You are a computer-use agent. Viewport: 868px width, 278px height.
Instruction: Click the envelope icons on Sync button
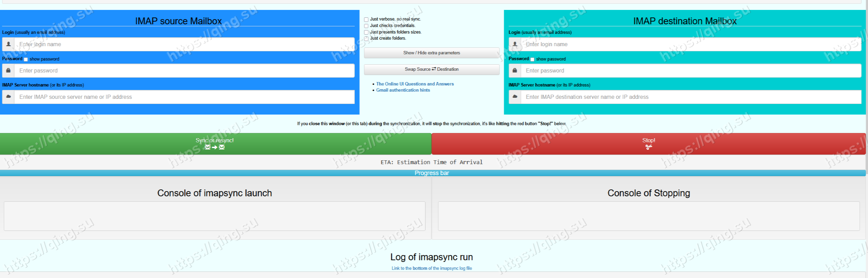tap(214, 147)
